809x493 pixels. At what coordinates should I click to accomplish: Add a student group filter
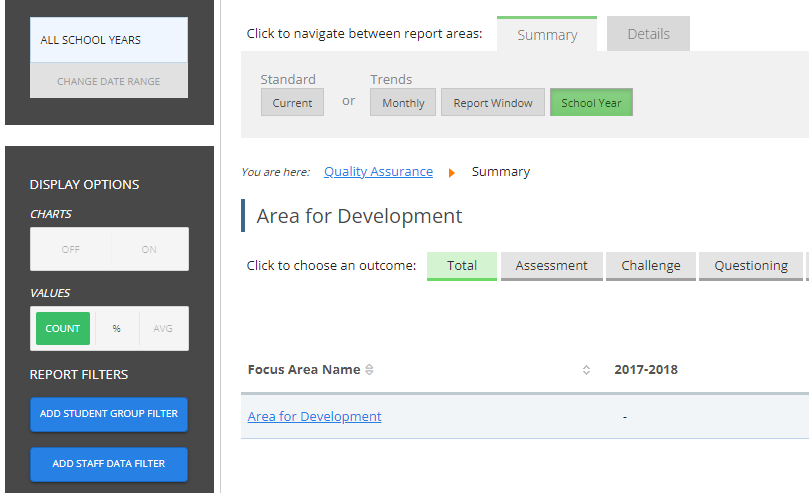click(x=109, y=414)
